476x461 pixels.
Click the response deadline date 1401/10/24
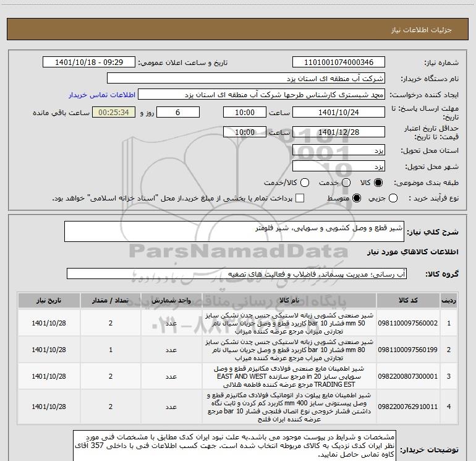[x=339, y=113]
